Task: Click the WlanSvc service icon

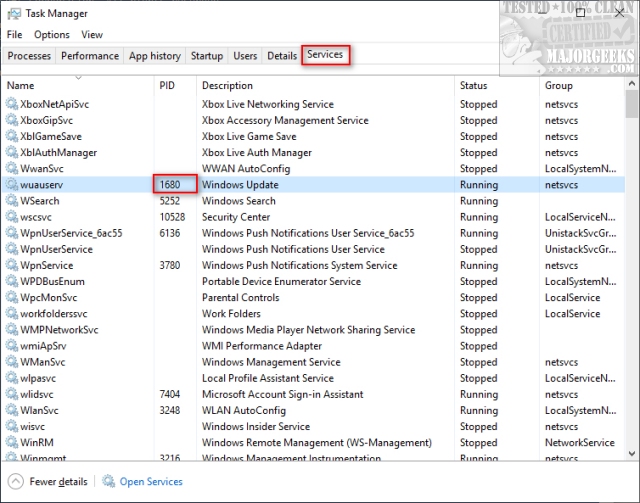Action: [12, 410]
